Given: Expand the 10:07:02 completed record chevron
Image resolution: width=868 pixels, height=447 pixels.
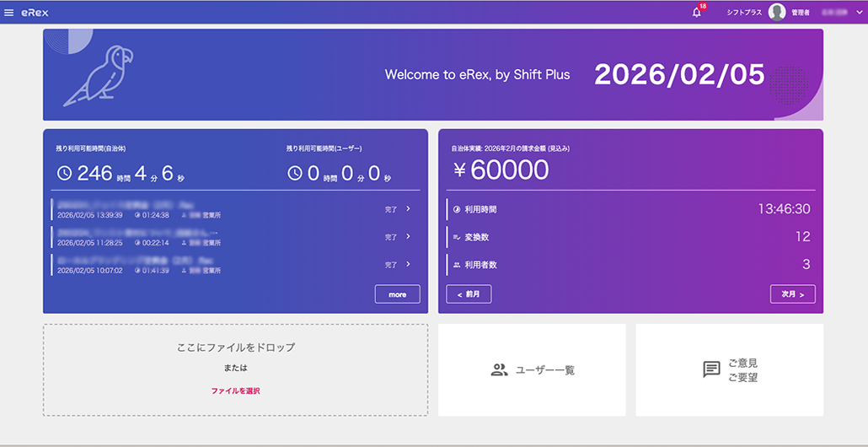Looking at the screenshot, I should coord(408,264).
